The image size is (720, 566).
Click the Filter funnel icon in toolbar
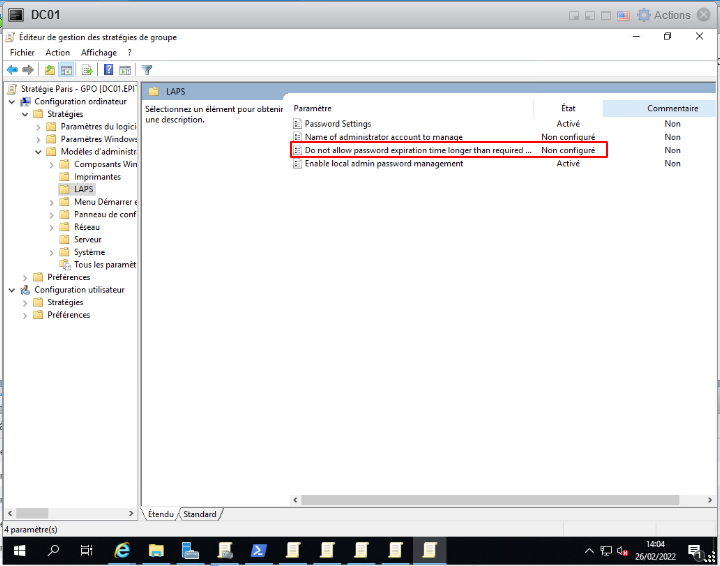[147, 70]
